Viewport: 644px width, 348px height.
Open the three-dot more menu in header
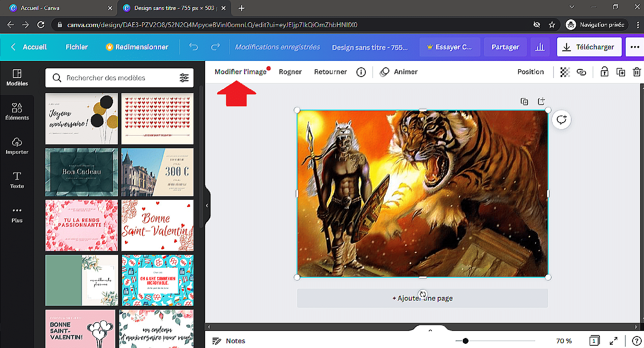635,47
